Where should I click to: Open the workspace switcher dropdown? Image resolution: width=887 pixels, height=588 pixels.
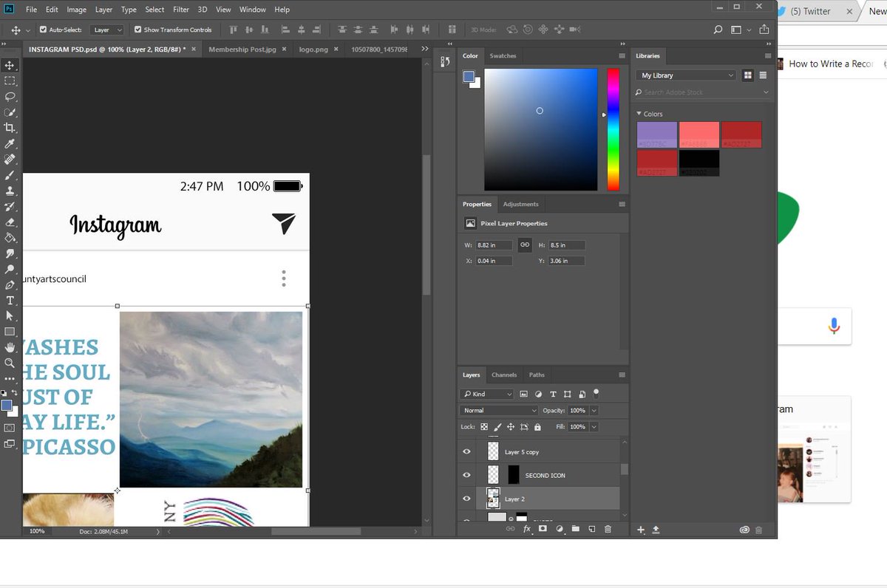point(738,30)
